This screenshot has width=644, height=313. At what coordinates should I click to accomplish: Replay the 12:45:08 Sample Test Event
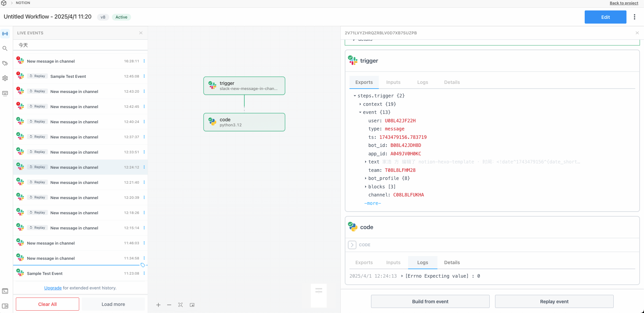(x=37, y=76)
